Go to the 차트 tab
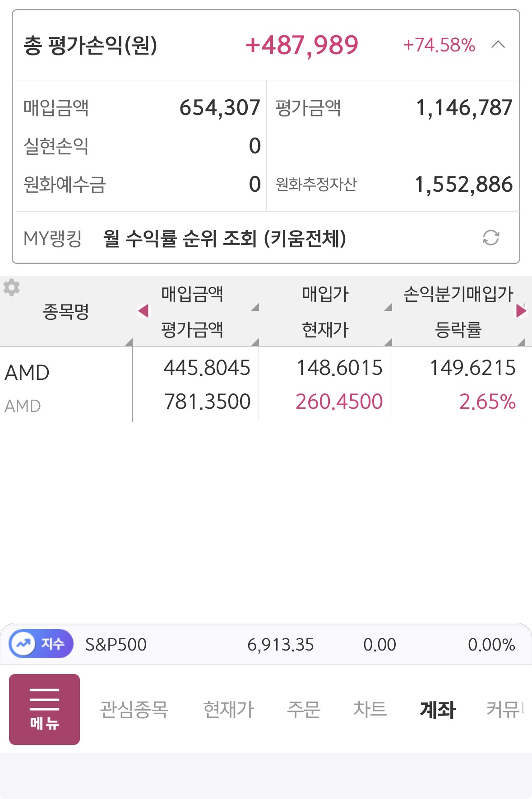 point(370,709)
